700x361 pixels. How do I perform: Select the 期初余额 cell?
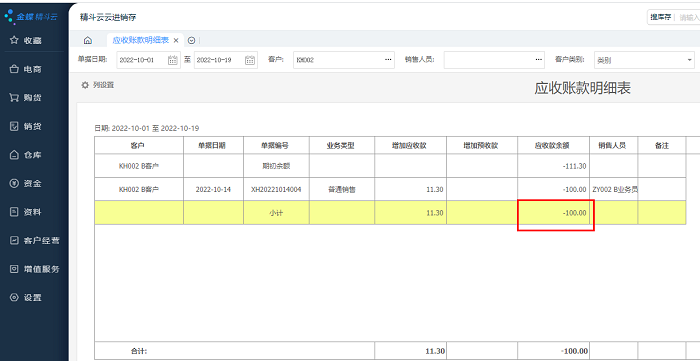276,166
